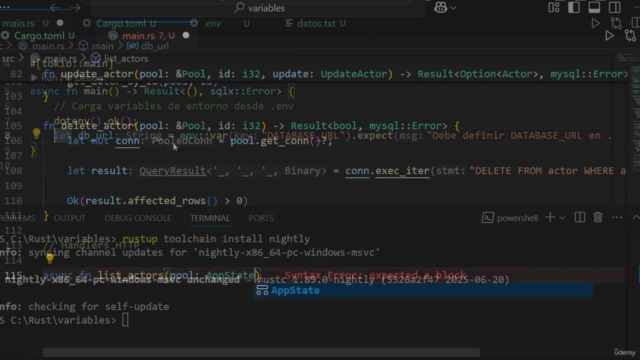This screenshot has height=360, width=640.
Task: Maximize panel with chevron-up icon
Action: pos(636,218)
